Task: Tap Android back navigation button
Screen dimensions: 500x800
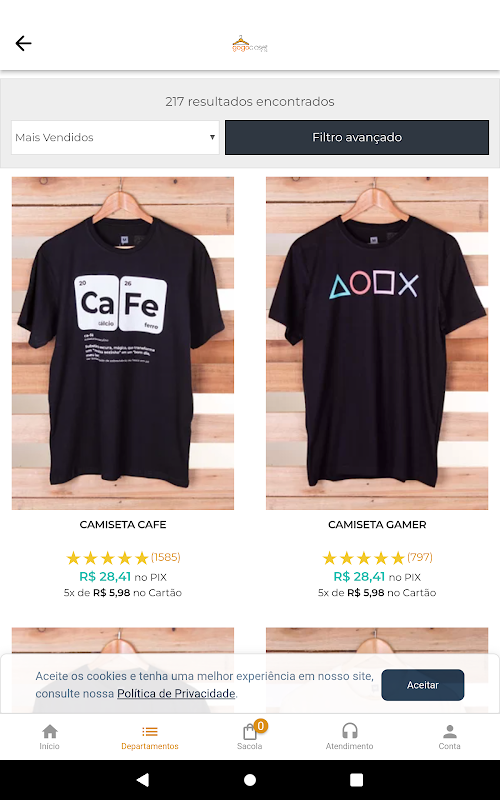Action: tap(143, 779)
